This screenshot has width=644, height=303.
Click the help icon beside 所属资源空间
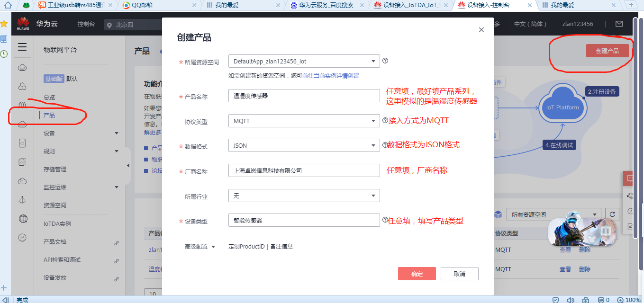385,61
